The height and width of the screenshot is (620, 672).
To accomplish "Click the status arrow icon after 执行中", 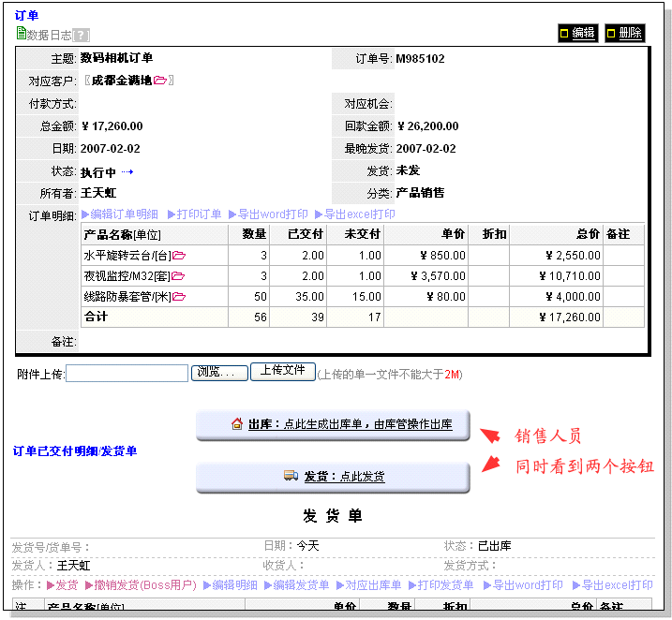I will (127, 171).
